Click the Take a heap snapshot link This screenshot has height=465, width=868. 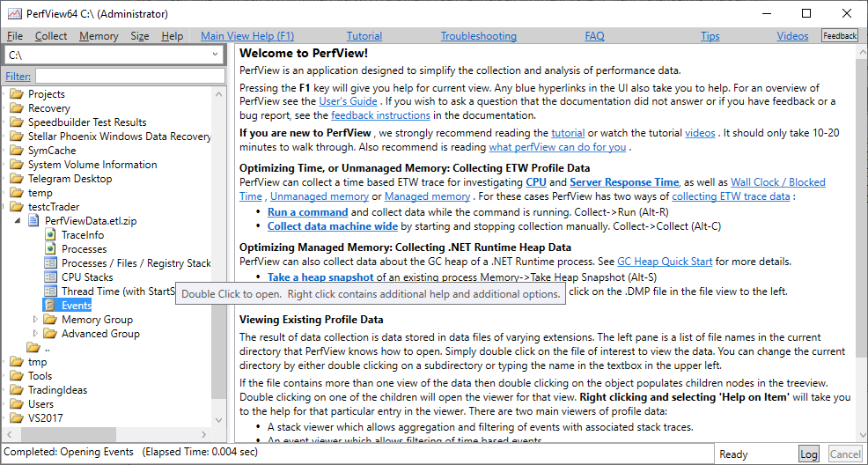point(321,277)
